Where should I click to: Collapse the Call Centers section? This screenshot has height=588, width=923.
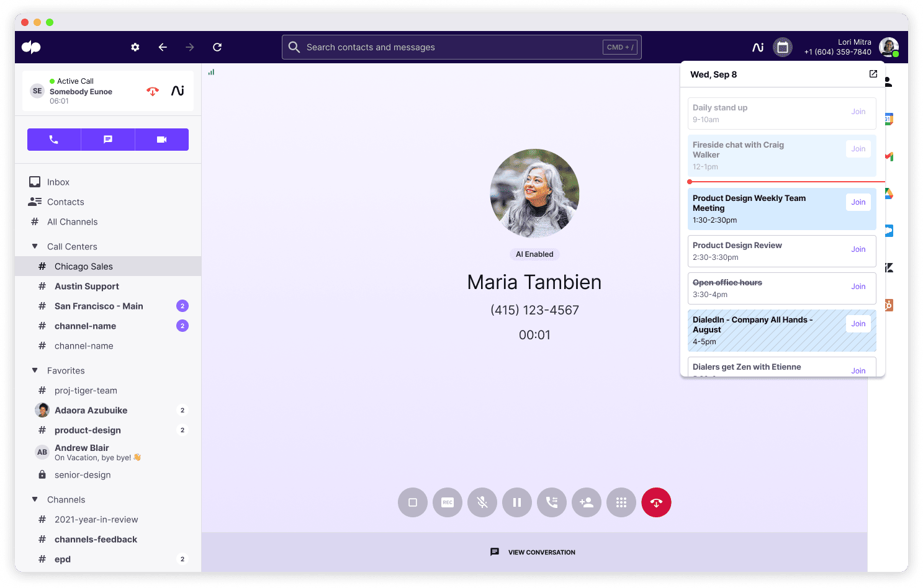pyautogui.click(x=35, y=246)
